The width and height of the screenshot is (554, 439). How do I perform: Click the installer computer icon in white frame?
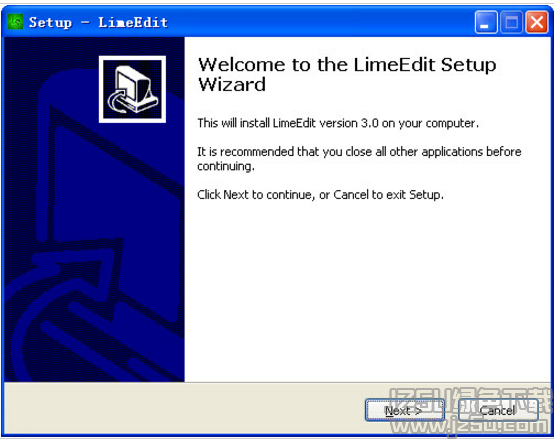coord(132,89)
